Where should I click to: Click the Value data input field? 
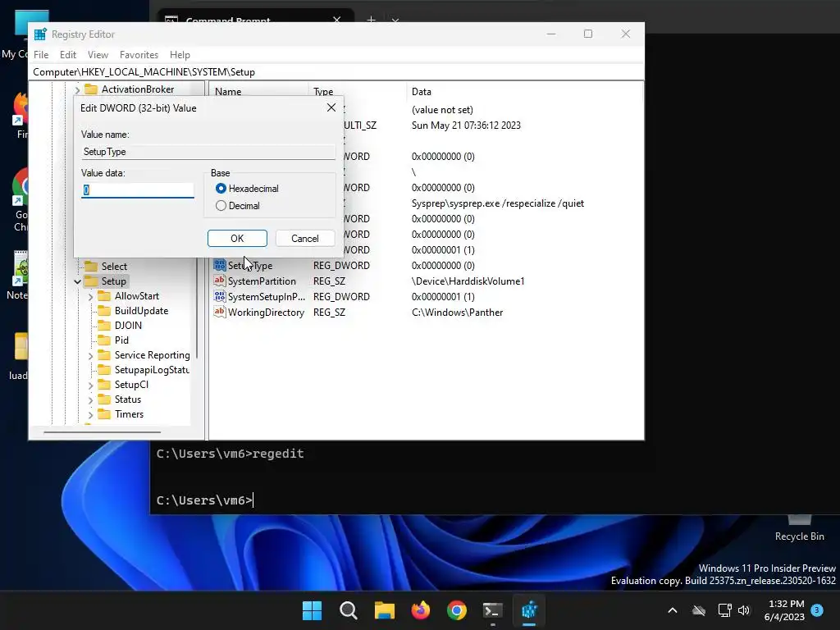(138, 190)
